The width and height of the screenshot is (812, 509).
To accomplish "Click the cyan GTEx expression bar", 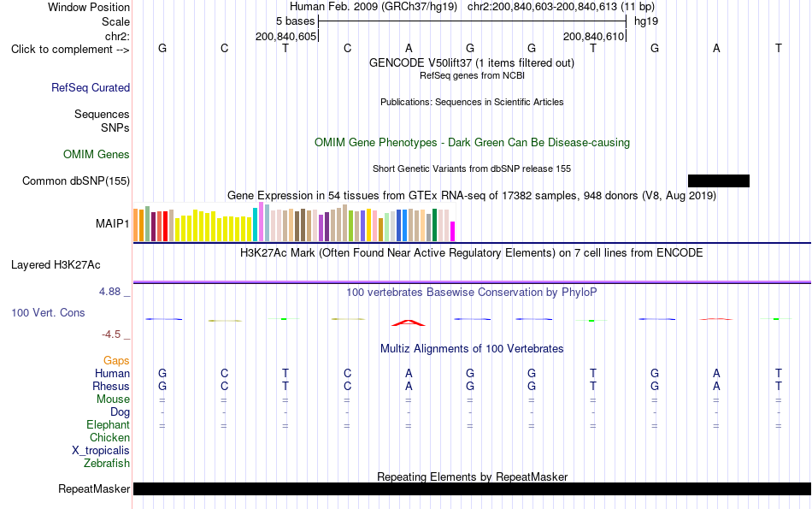I will point(255,224).
